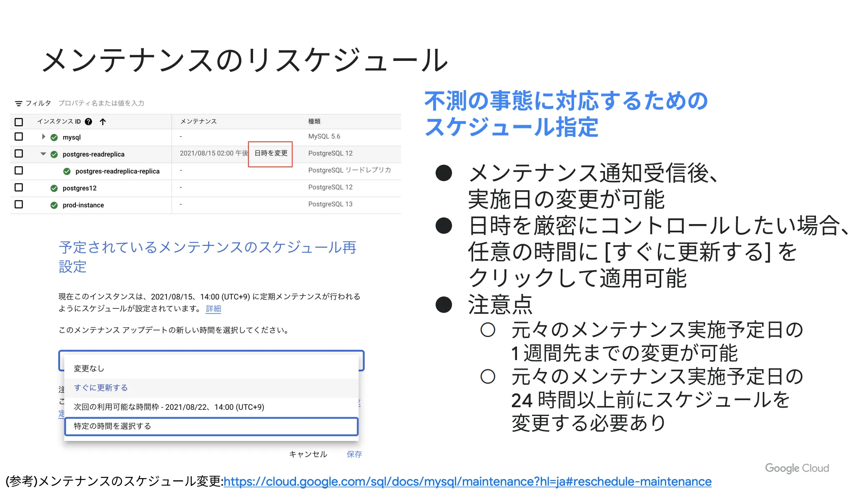The image size is (868, 489).
Task: Select 変更なし from the dropdown
Action: coord(211,368)
